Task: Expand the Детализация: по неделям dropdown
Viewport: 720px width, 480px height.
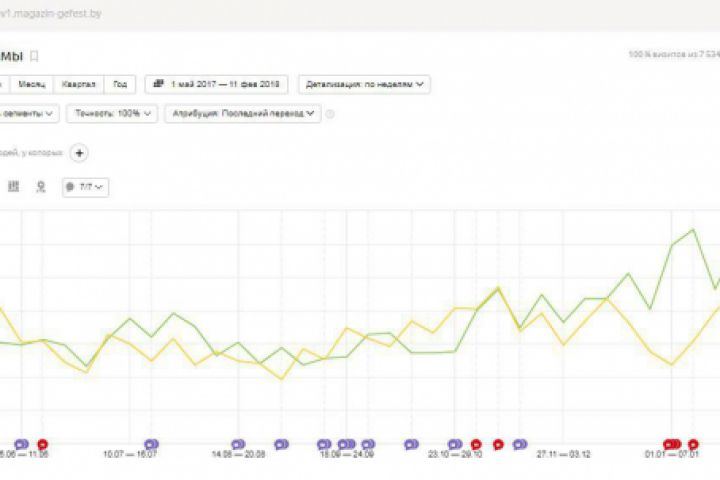Action: click(364, 85)
